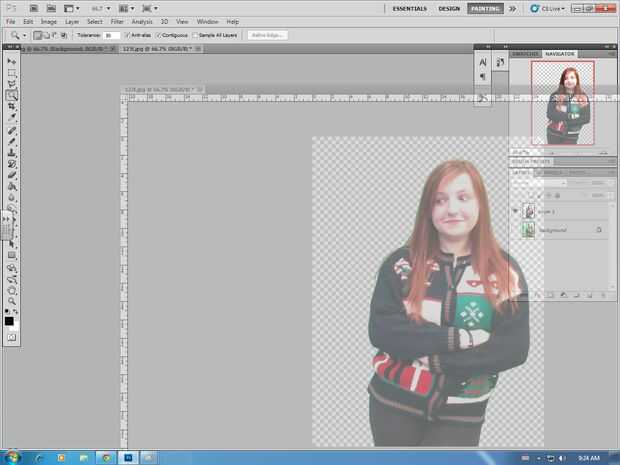Select the Eyedropper tool

click(x=12, y=117)
